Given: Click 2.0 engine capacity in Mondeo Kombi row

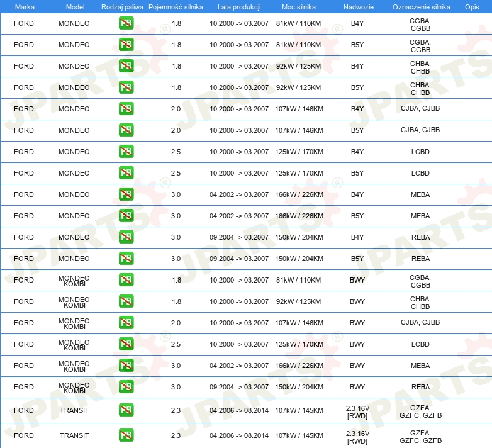Looking at the screenshot, I should (x=176, y=323).
